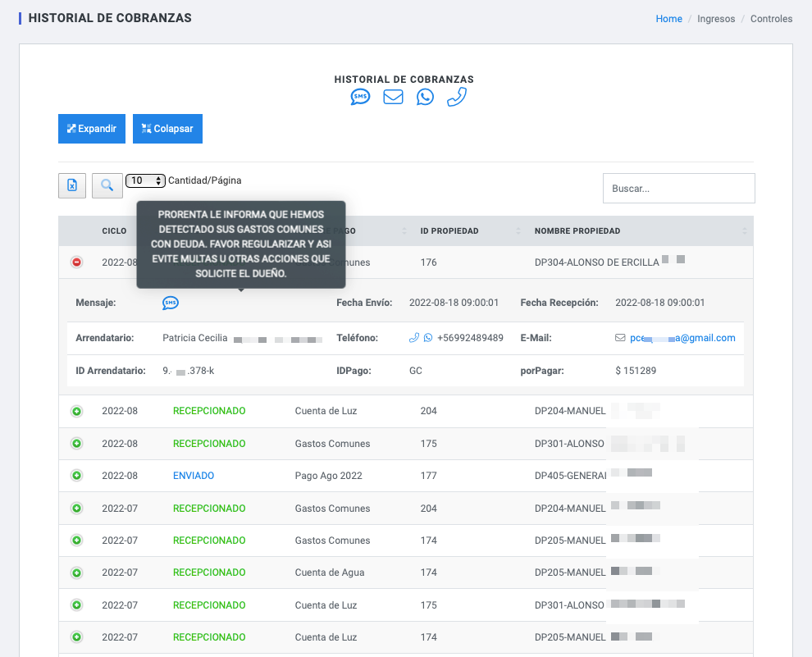Click the Expandir button
The image size is (812, 657).
pyautogui.click(x=92, y=129)
